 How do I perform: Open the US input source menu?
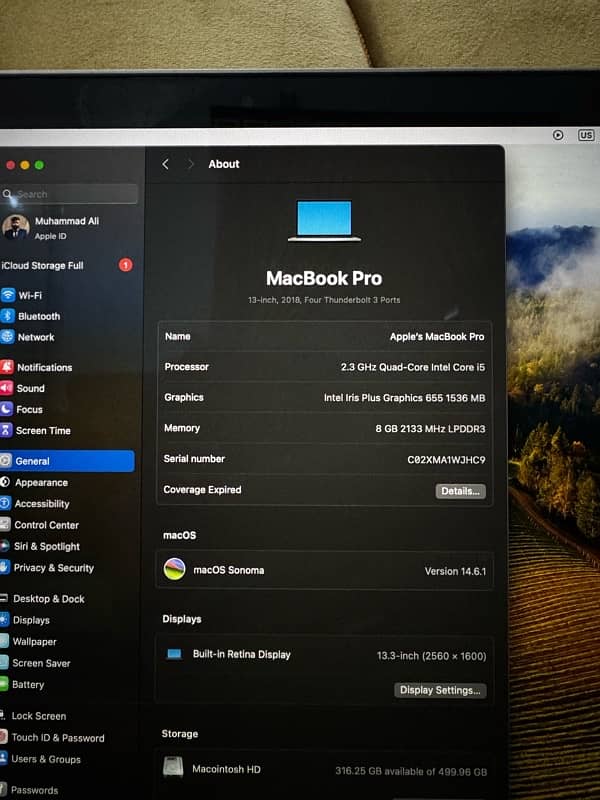tap(585, 135)
